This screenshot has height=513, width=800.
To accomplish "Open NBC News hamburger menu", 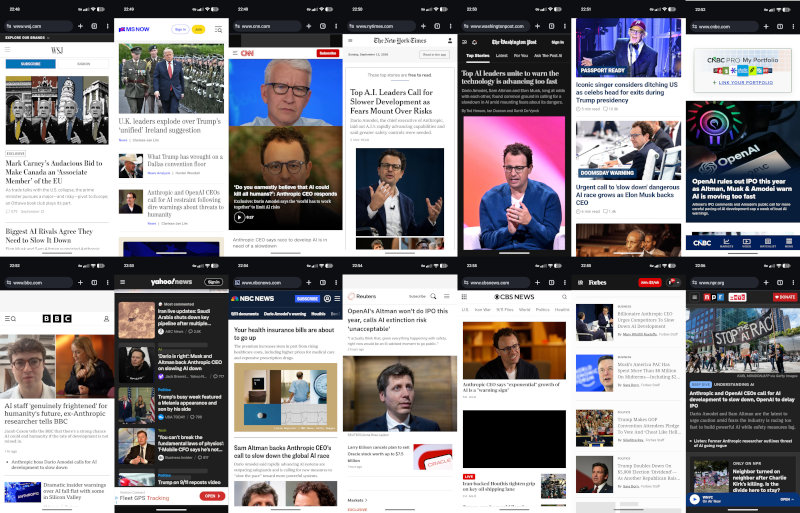I will point(337,299).
